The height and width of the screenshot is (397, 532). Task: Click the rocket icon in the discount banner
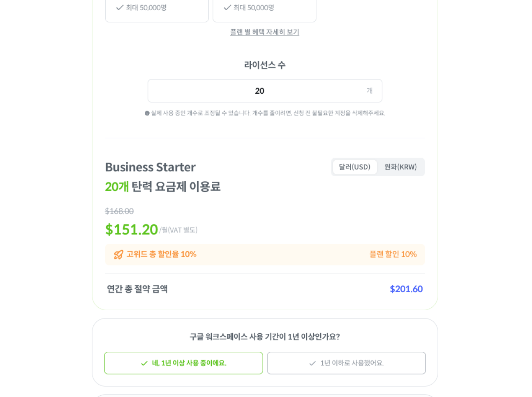(118, 255)
